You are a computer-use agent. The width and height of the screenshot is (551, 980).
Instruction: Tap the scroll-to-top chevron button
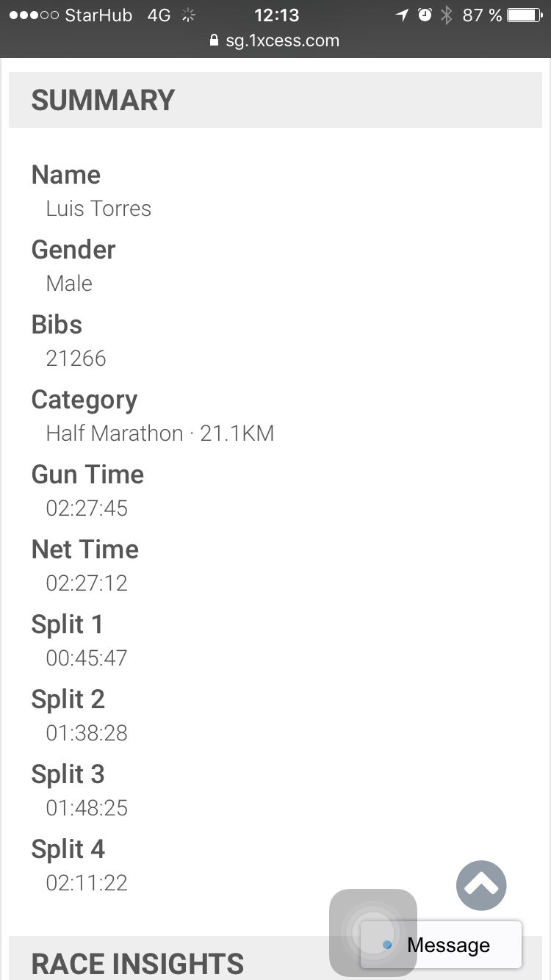click(x=481, y=885)
